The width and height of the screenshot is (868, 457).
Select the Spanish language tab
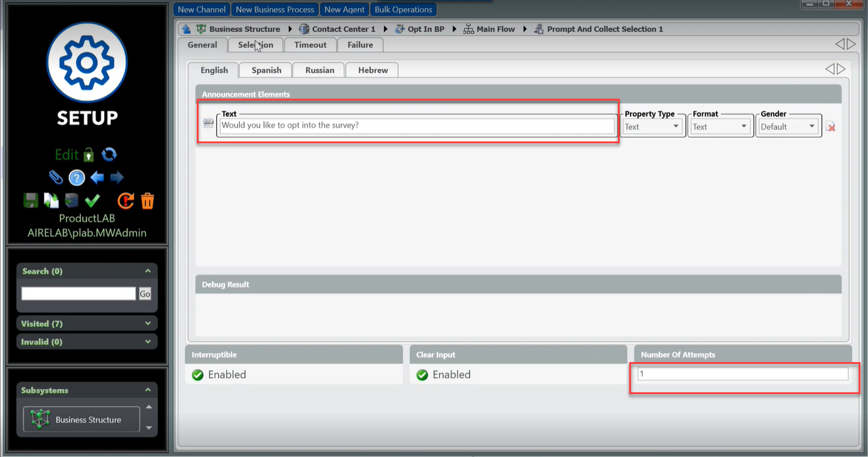click(x=266, y=70)
